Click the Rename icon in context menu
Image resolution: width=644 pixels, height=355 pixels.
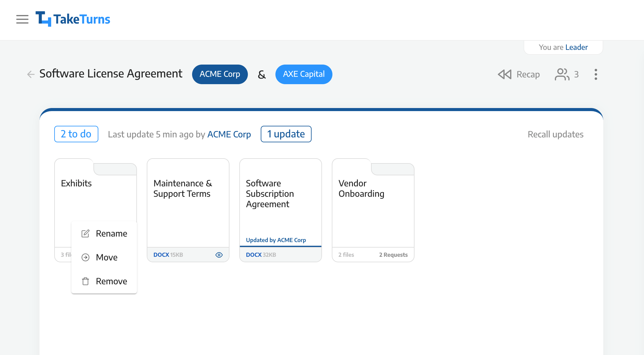85,233
